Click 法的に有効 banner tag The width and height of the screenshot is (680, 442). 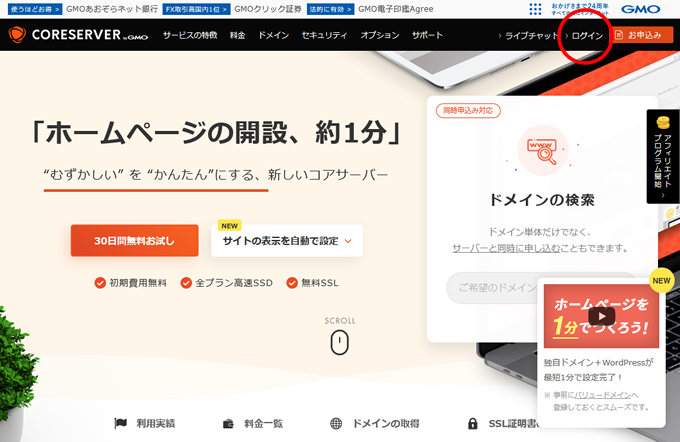[330, 9]
